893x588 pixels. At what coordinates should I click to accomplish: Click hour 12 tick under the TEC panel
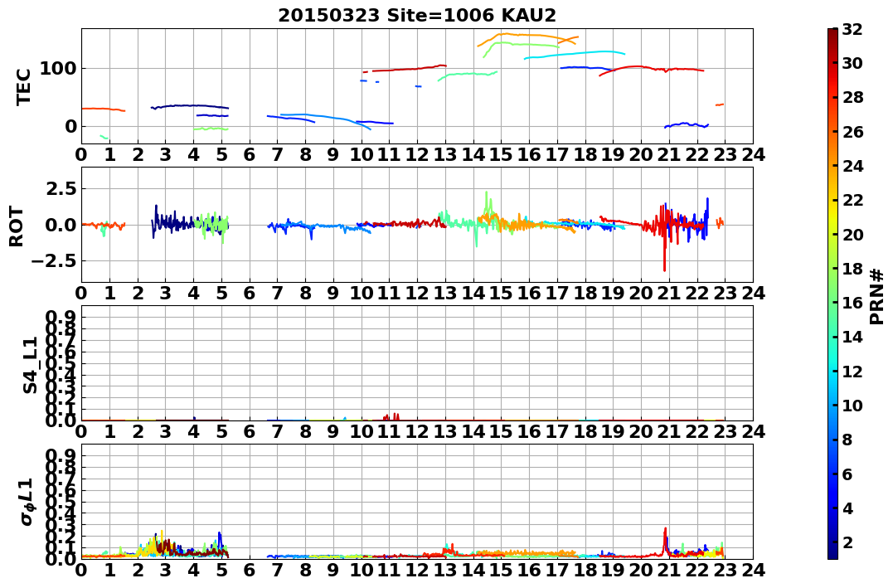tap(417, 155)
